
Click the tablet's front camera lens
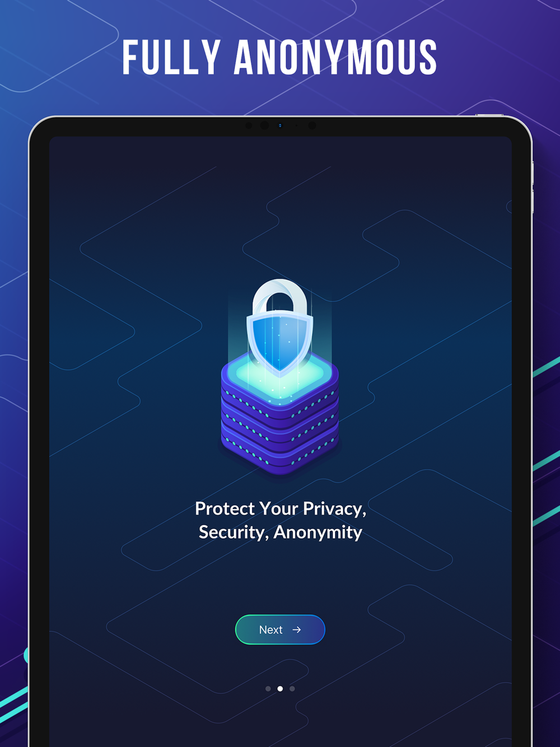(x=264, y=125)
